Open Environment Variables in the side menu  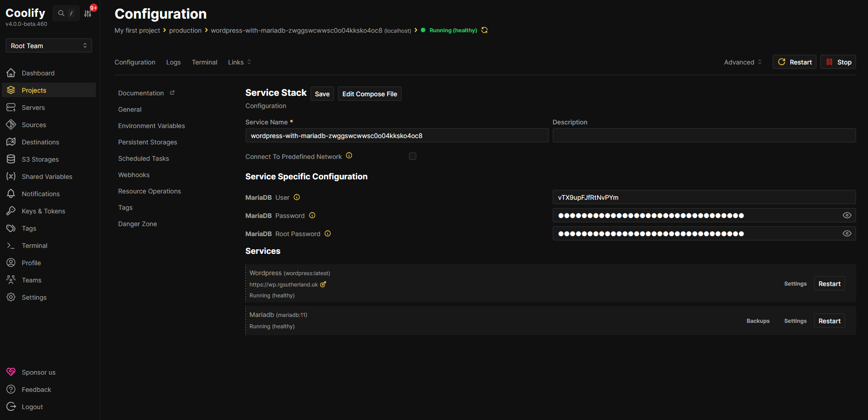pos(151,126)
